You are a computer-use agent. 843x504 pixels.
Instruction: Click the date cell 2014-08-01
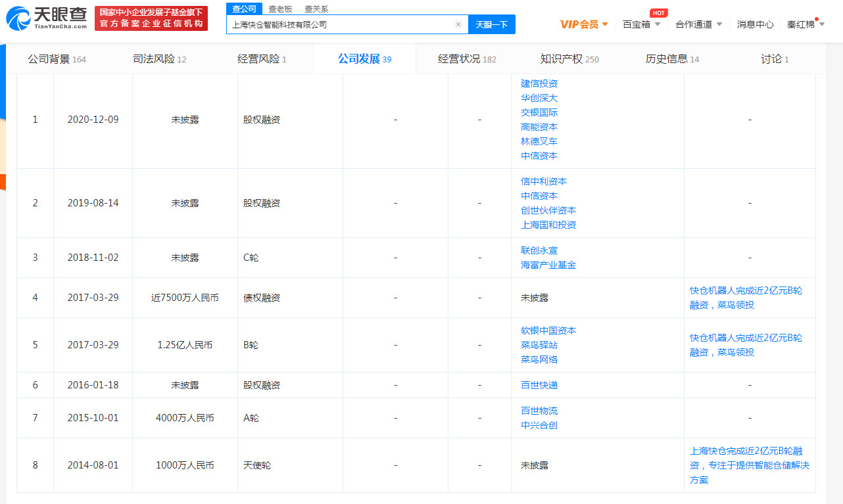[x=93, y=465]
